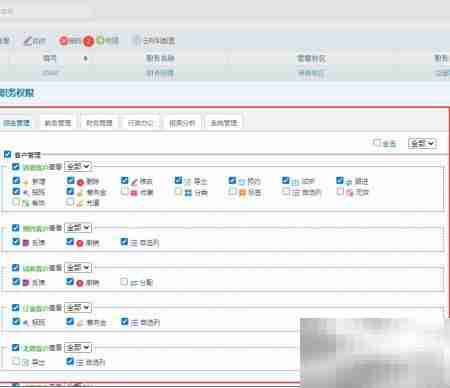Switch to the 销售管理 tab
The width and height of the screenshot is (450, 388).
58,123
